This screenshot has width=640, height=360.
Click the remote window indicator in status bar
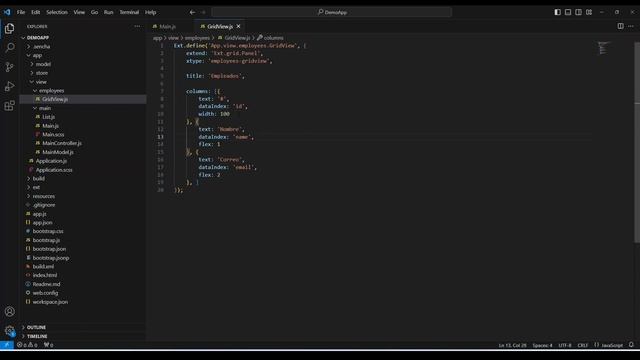pyautogui.click(x=7, y=345)
